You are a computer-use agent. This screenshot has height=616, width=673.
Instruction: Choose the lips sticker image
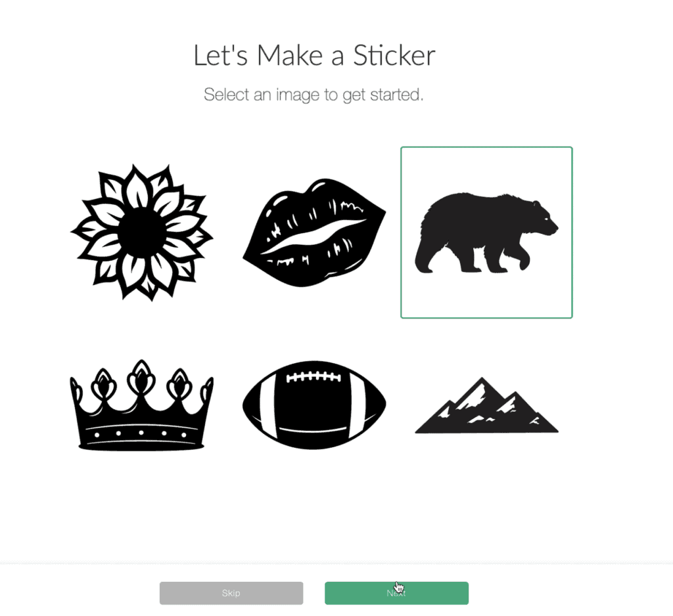[314, 232]
